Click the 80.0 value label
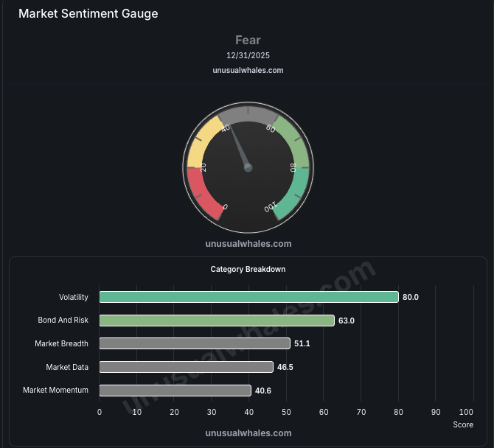494x448 pixels. tap(411, 297)
